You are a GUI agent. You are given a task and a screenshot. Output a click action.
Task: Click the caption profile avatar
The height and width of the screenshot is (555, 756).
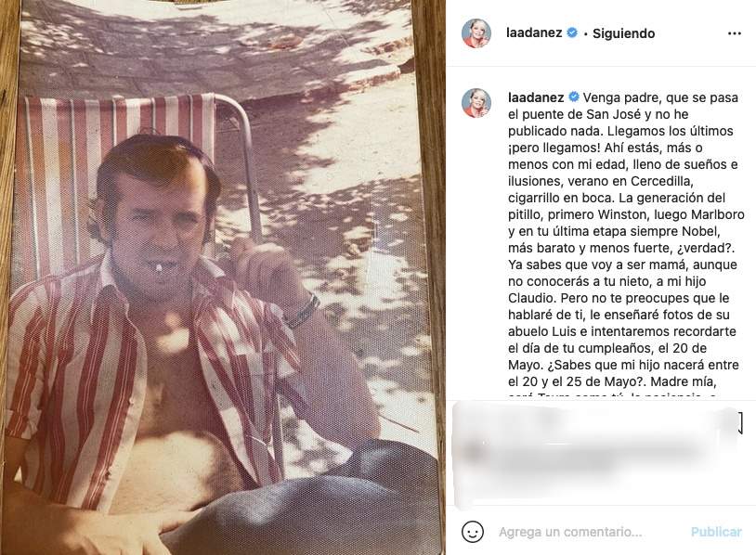(476, 103)
